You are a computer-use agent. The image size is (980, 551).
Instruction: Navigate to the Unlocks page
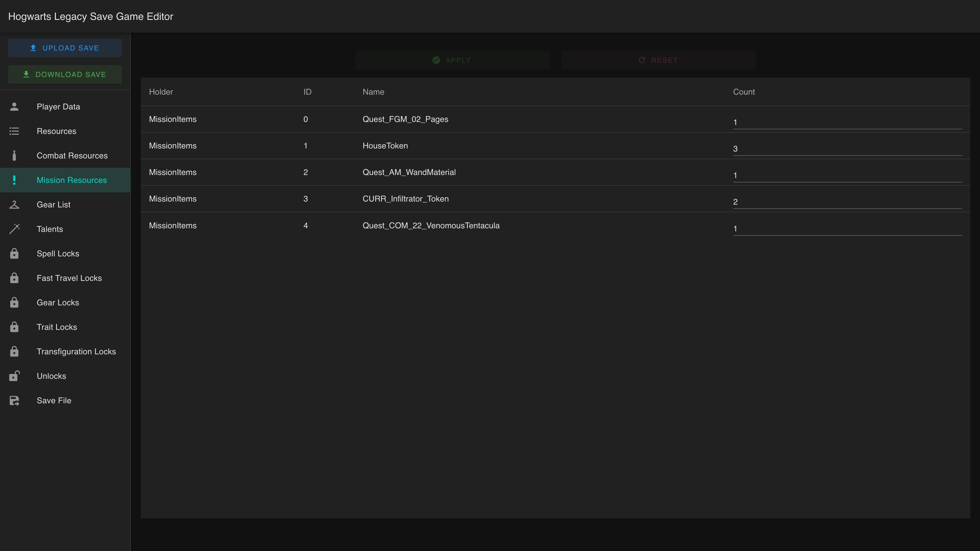point(65,376)
